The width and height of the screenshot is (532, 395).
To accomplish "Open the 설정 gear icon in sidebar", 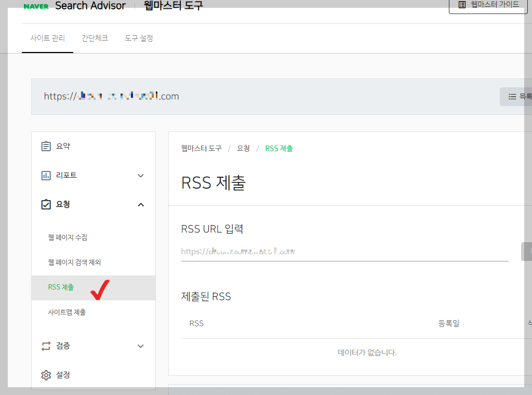I will coord(46,375).
